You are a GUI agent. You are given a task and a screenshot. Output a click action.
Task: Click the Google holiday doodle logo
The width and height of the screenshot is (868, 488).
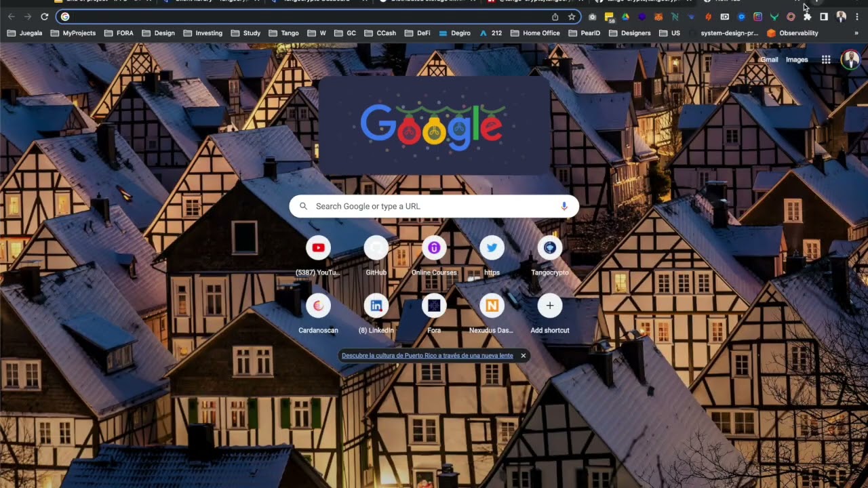[x=433, y=125]
